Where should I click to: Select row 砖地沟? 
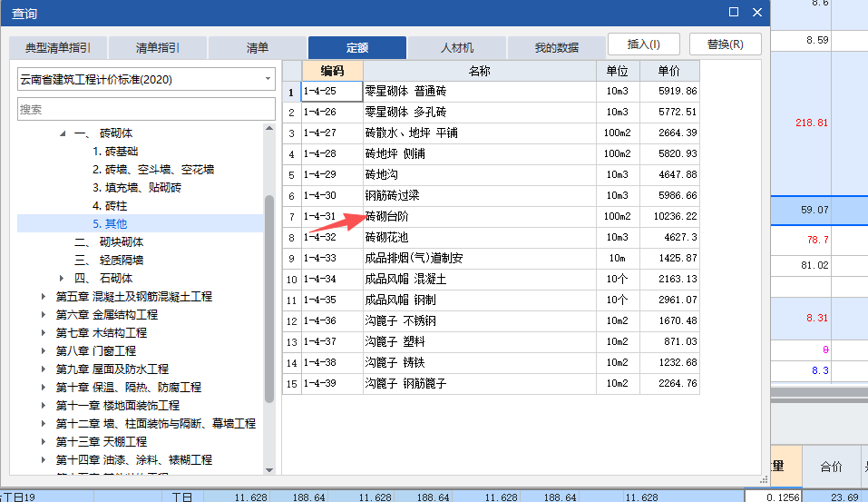(x=491, y=174)
